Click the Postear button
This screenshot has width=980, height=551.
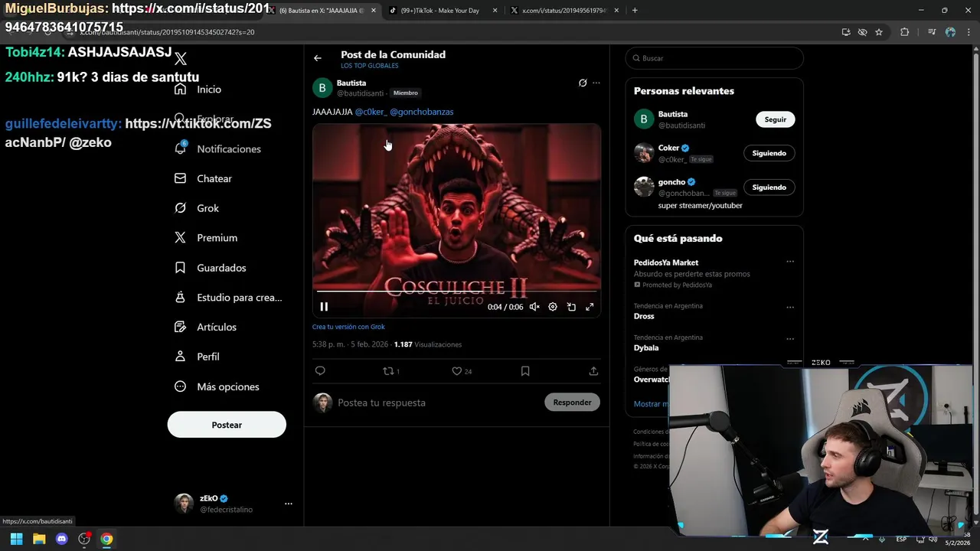pos(227,425)
